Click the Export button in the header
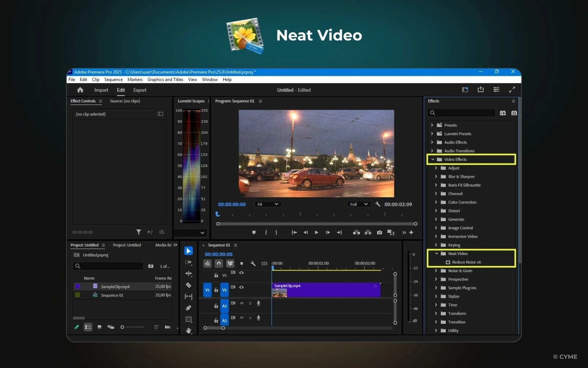Screen dimensions: 588x368 [140, 90]
